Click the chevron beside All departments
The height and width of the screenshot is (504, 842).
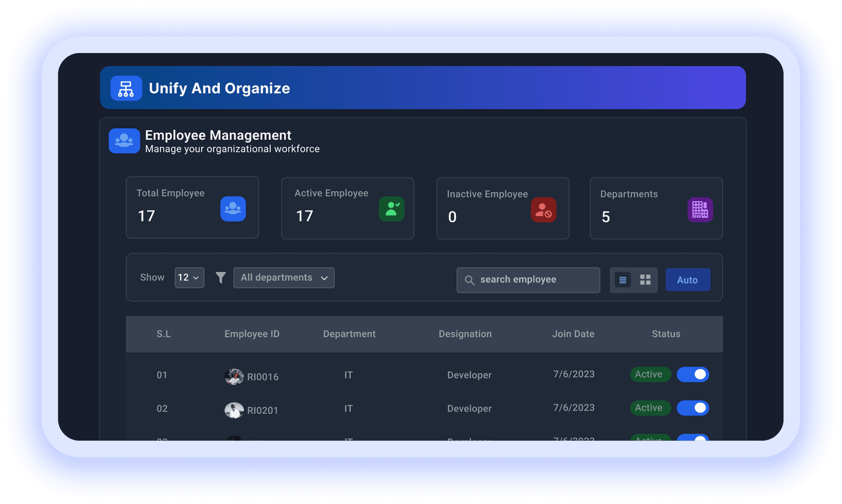tap(324, 278)
